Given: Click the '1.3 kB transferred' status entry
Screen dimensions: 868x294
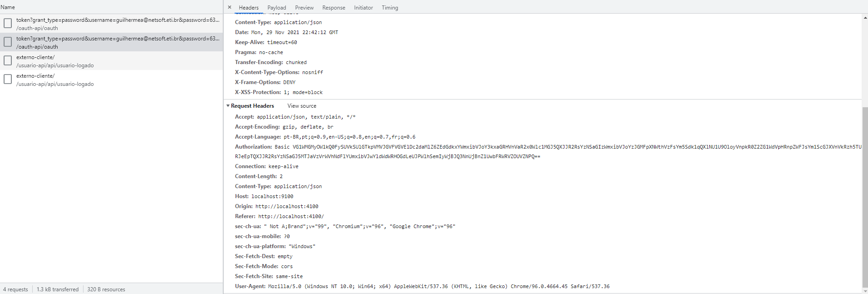Looking at the screenshot, I should (x=58, y=289).
